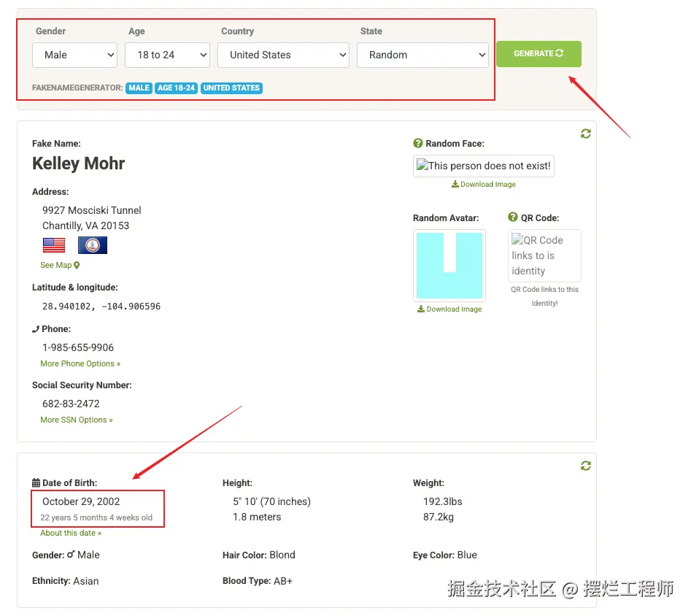This screenshot has width=691, height=616.
Task: Open the More SSN Options link
Action: tap(76, 420)
